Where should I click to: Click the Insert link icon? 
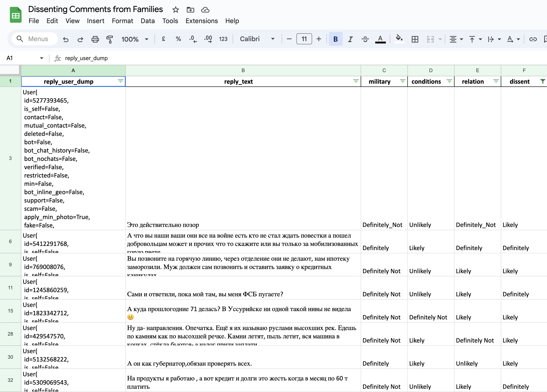point(532,39)
